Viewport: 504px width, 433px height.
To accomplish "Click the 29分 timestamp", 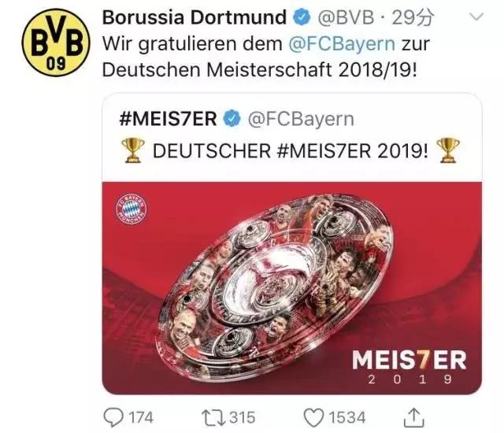I will [x=413, y=17].
